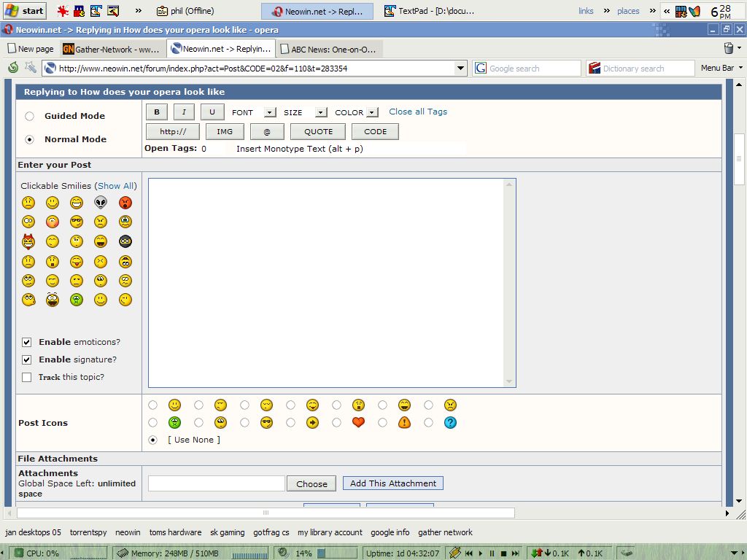The image size is (747, 560).
Task: Insert the black ninja smiley
Action: [x=125, y=241]
